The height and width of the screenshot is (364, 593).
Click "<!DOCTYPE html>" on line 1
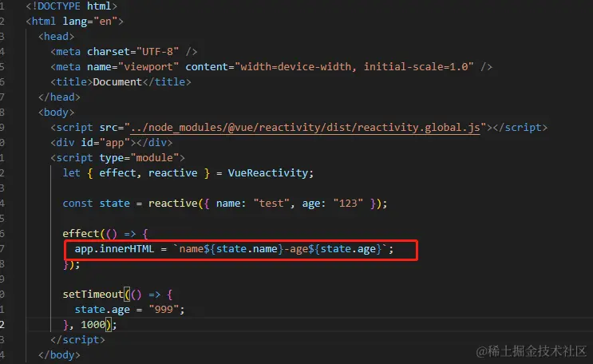click(72, 6)
